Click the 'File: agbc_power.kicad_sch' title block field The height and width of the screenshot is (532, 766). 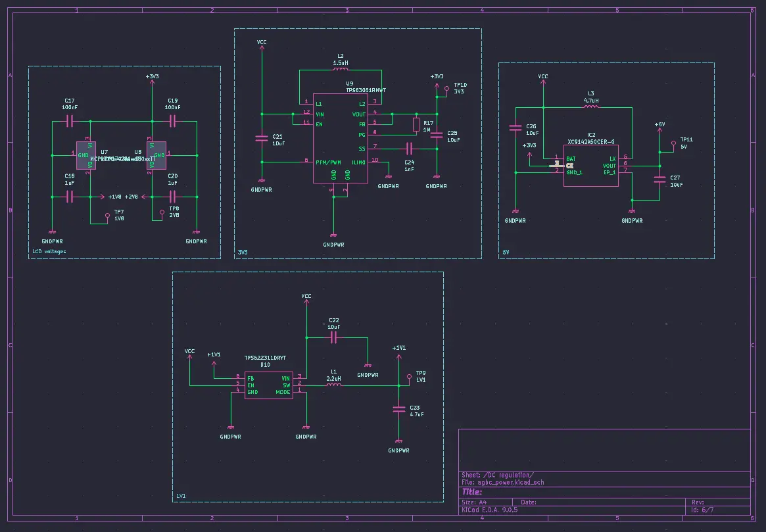pyautogui.click(x=503, y=482)
